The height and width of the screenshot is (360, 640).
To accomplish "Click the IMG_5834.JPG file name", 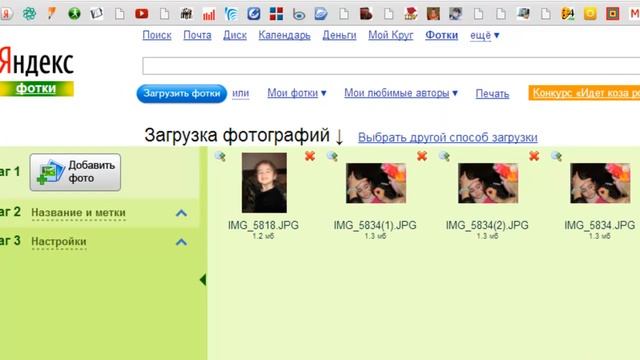I will [600, 225].
